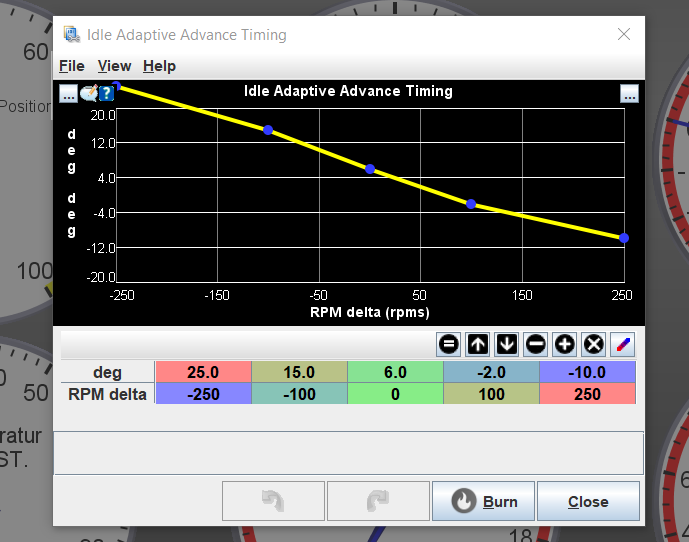
Task: Open the top-left ellipsis options button
Action: click(68, 93)
